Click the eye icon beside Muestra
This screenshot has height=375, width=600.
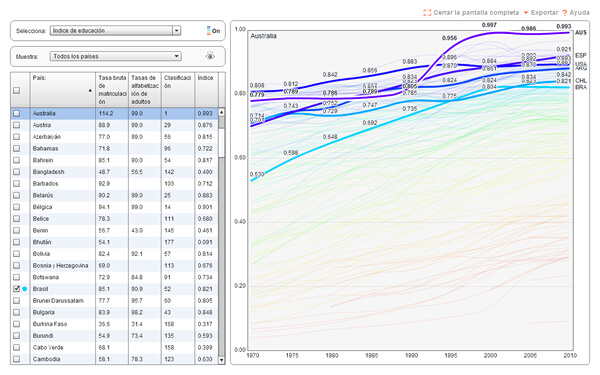pos(210,56)
